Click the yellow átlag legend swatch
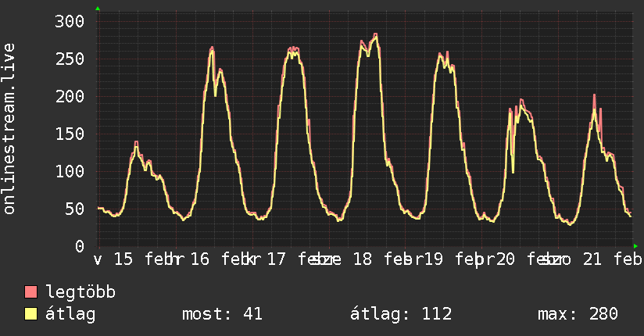This screenshot has height=336, width=644. [30, 314]
